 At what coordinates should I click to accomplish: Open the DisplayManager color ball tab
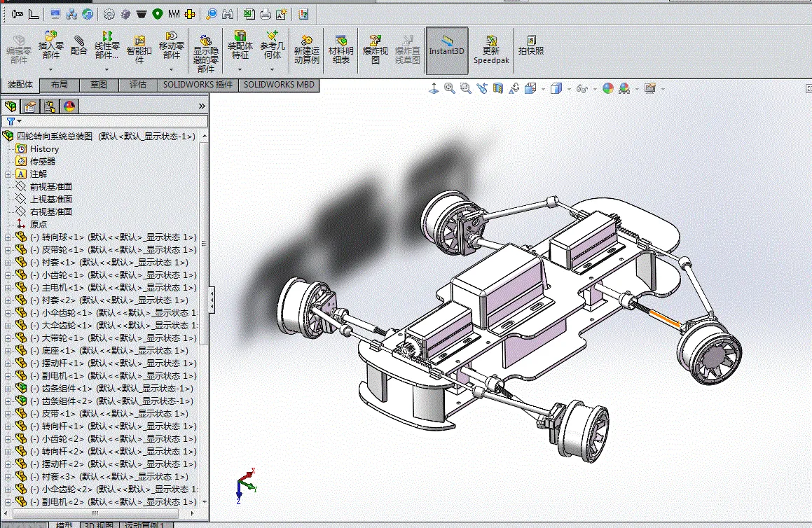[x=69, y=106]
